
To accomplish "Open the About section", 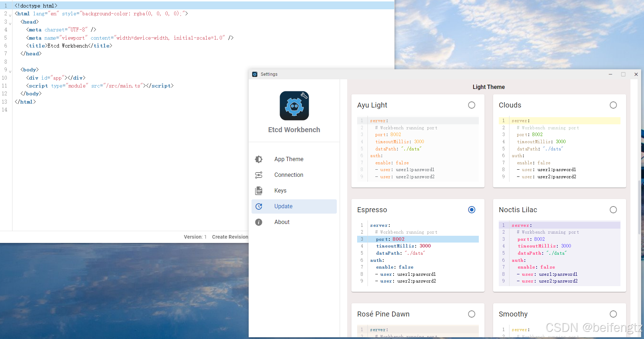I will tap(294, 222).
